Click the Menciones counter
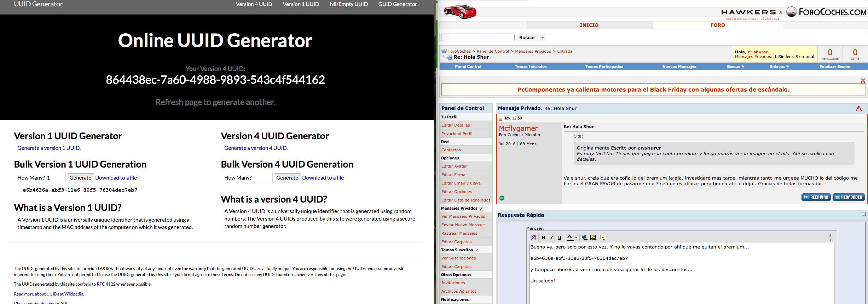868x304 pixels. 830,54
